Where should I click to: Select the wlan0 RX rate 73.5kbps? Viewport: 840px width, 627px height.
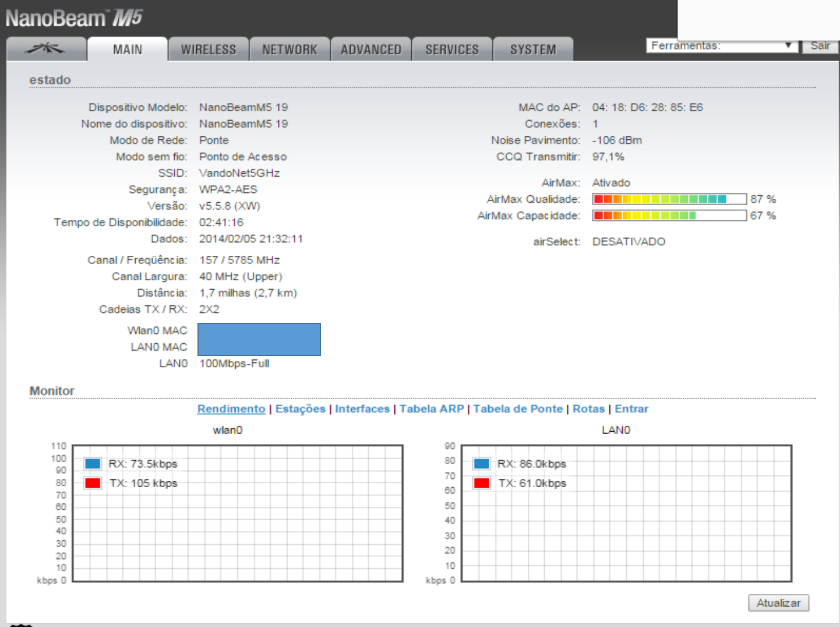pos(154,464)
